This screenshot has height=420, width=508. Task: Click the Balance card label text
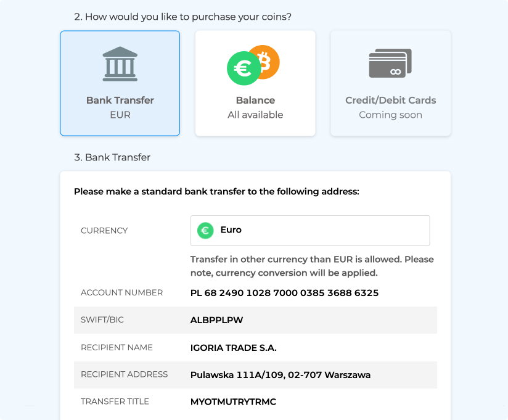[255, 101]
